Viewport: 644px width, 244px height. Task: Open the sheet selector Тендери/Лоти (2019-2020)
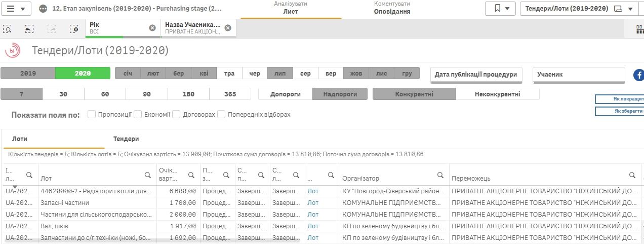tap(579, 9)
